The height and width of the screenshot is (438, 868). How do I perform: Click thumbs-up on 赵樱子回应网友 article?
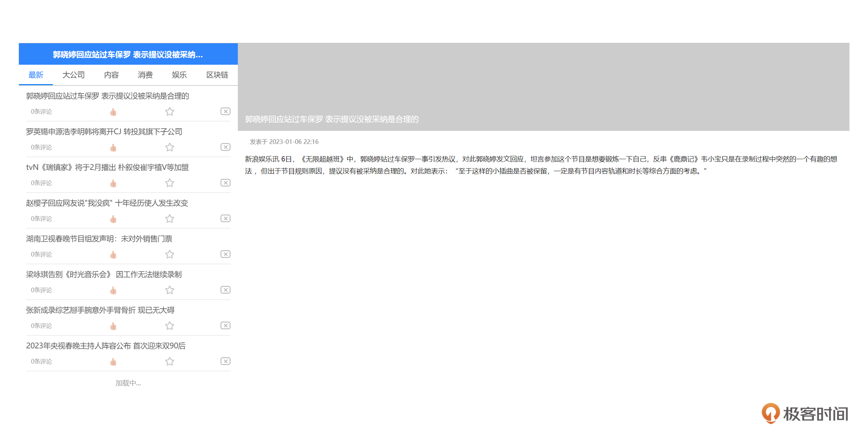coord(113,219)
